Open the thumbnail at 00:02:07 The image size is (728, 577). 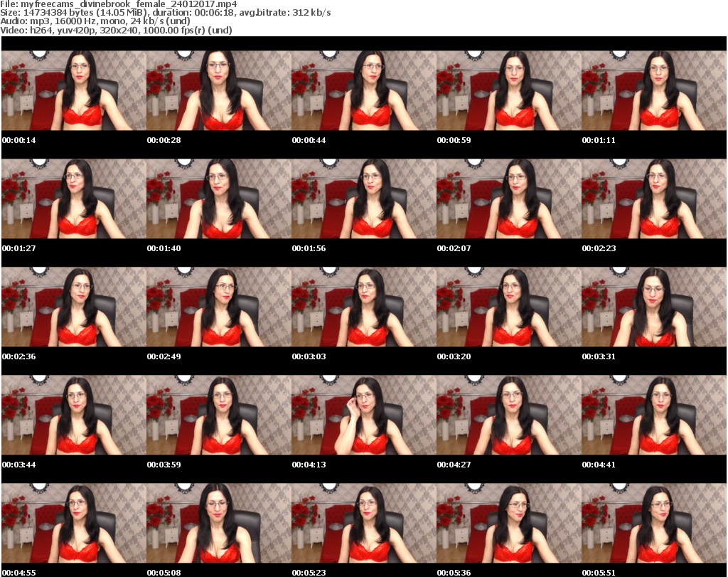508,198
